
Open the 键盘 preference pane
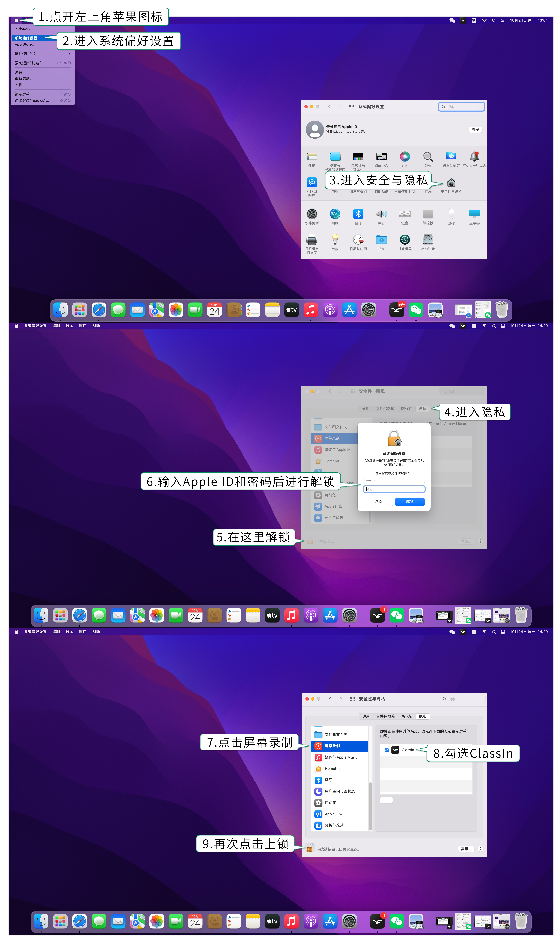tap(405, 217)
